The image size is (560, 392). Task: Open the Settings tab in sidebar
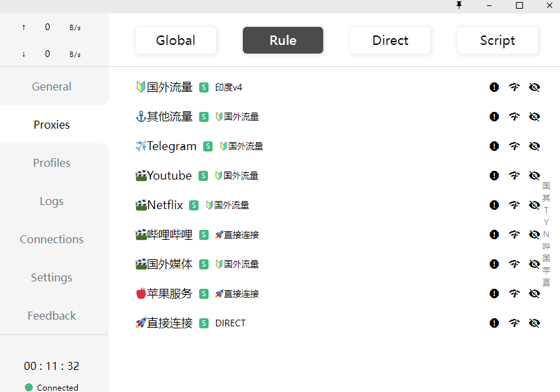tap(52, 277)
